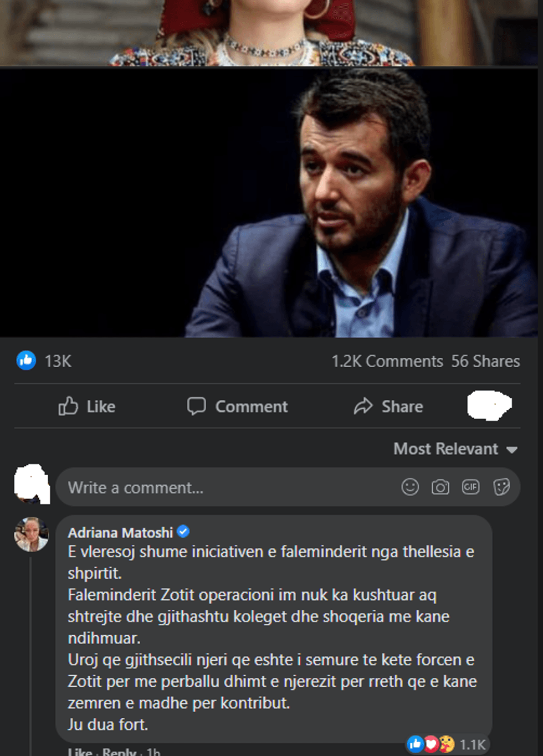Click Comment to start commenting
The height and width of the screenshot is (756, 543).
[x=238, y=406]
